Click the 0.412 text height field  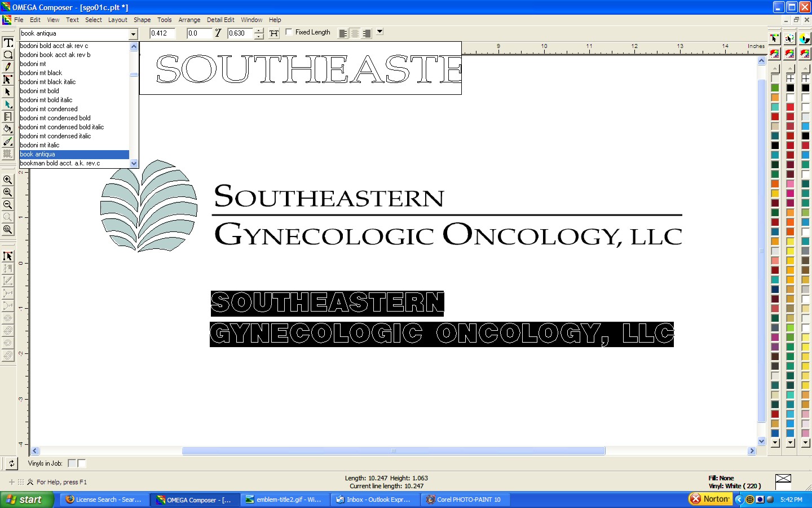tap(162, 33)
